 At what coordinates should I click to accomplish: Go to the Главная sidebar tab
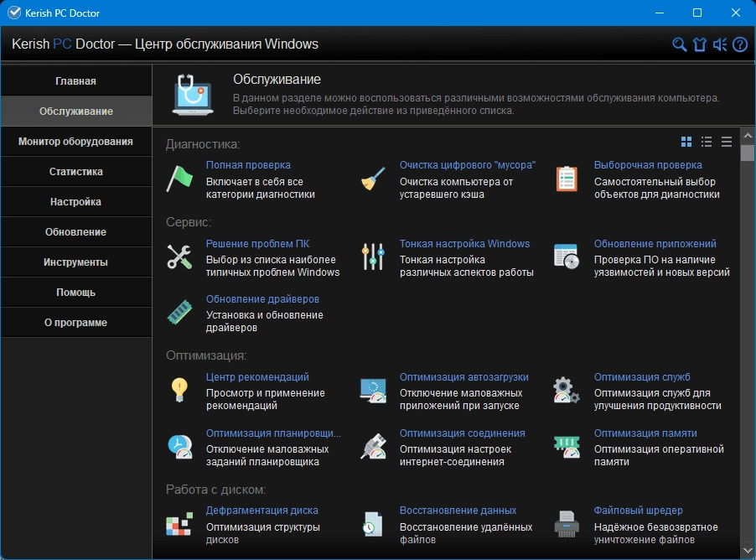[x=75, y=81]
